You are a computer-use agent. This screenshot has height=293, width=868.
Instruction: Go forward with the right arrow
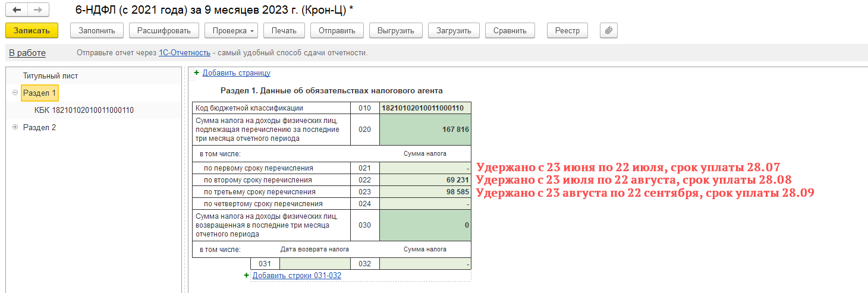point(38,10)
